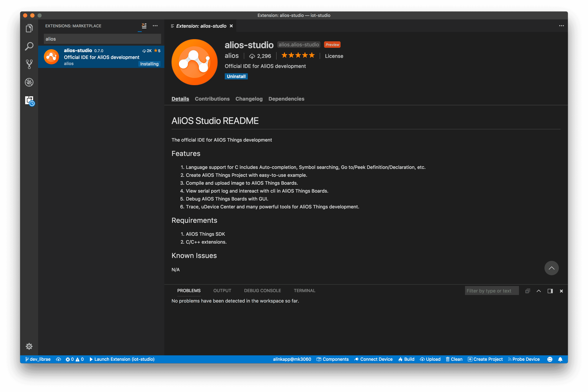This screenshot has height=392, width=588.
Task: Switch to the TERMINAL panel tab
Action: [304, 290]
